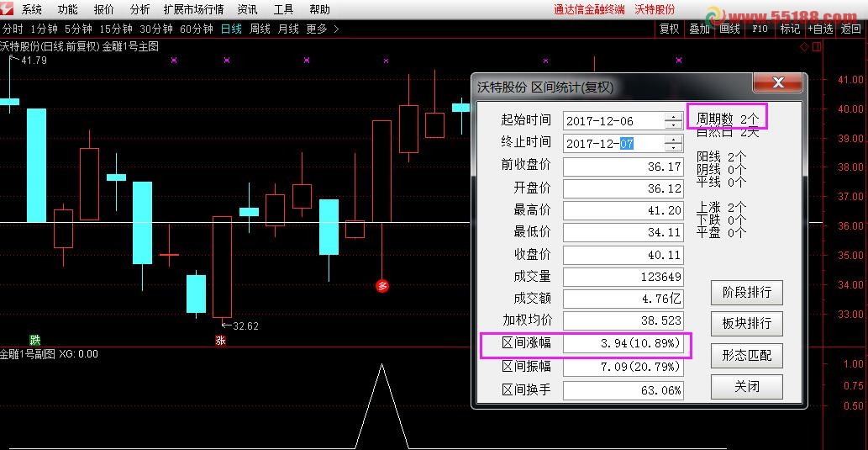Decrease start date with down arrow
The image size is (868, 450).
coord(673,125)
